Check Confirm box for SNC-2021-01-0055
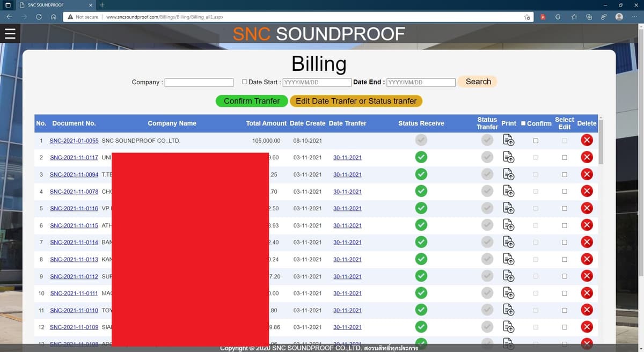This screenshot has width=644, height=352. pos(536,141)
